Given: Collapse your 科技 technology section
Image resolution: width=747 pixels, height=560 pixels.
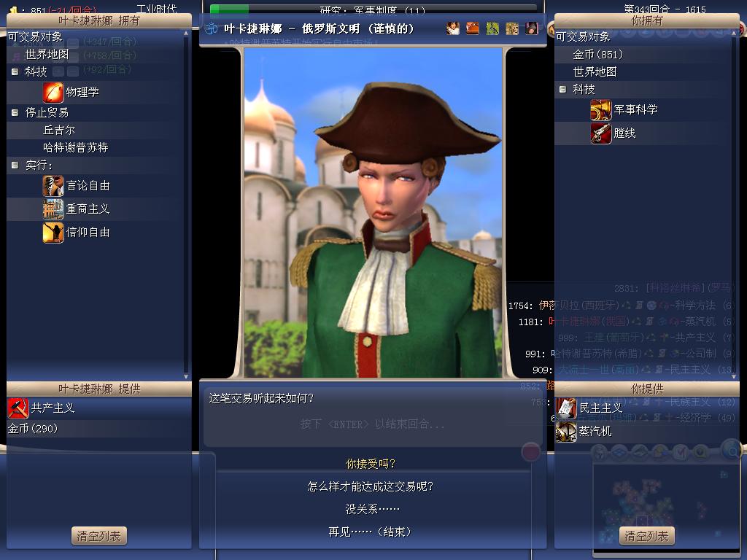Looking at the screenshot, I should [562, 90].
